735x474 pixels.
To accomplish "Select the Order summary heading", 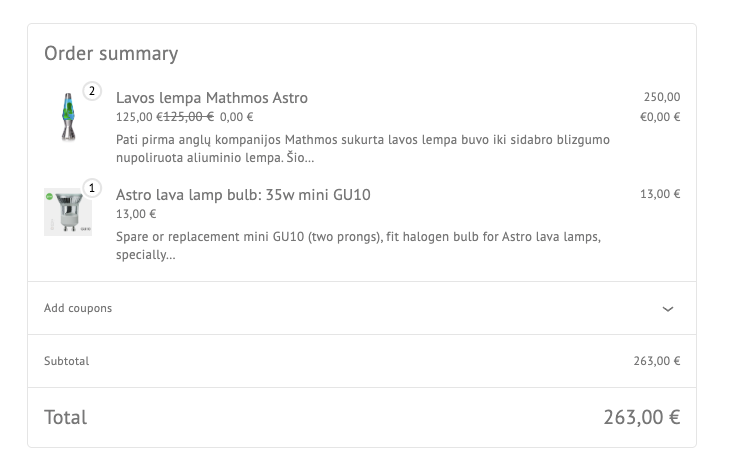I will [111, 54].
